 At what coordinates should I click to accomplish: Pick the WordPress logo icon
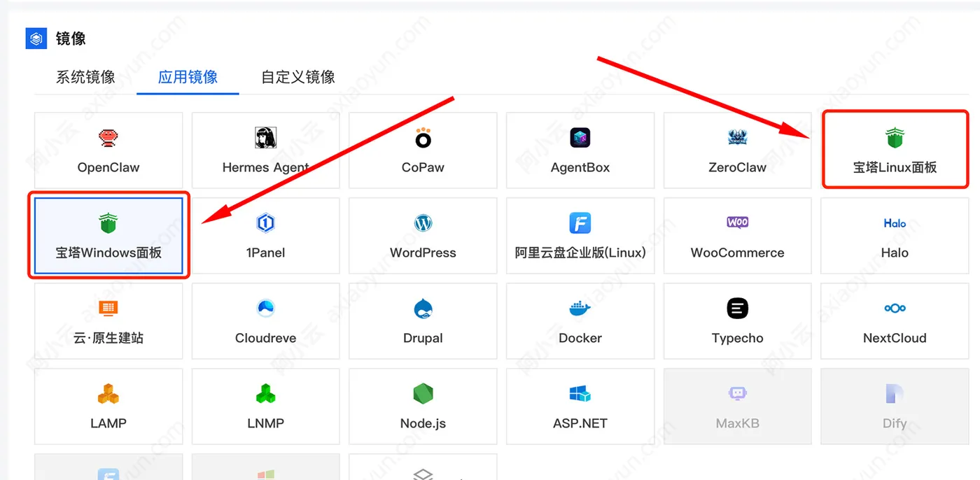tap(423, 223)
